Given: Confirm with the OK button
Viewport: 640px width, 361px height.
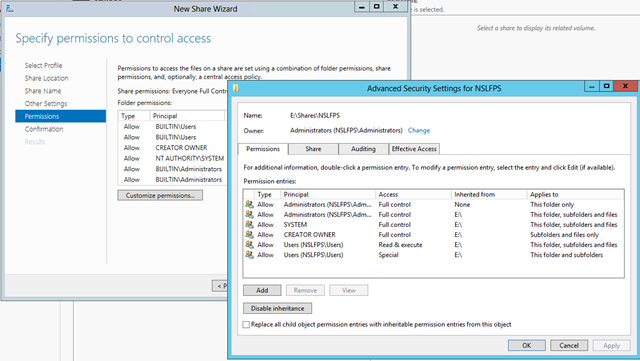Looking at the screenshot, I should pyautogui.click(x=527, y=345).
